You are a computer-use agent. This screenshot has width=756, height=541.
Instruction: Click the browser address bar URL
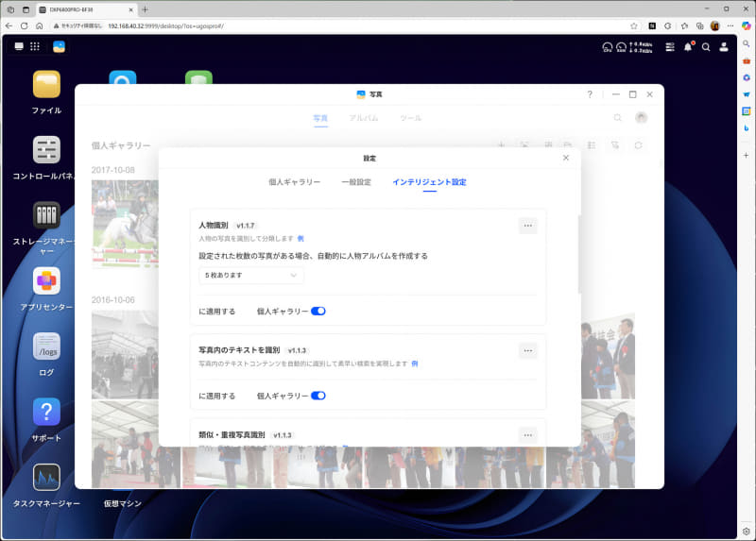tap(165, 26)
